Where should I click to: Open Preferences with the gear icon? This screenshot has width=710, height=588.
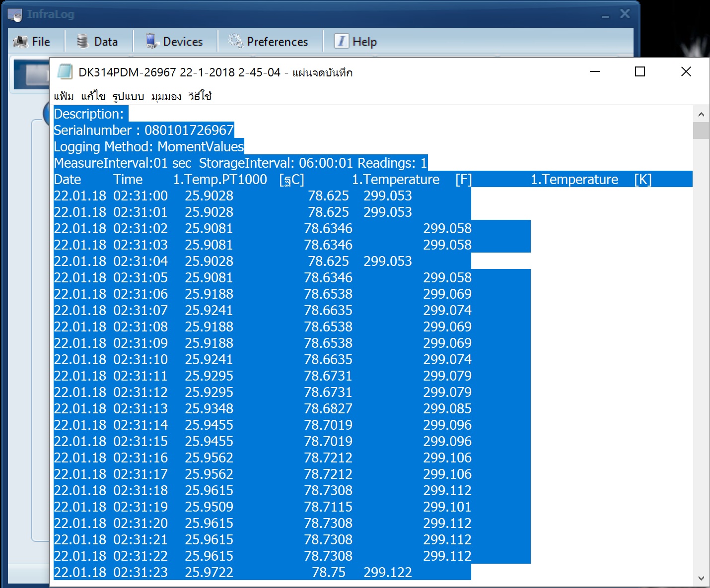[x=269, y=42]
